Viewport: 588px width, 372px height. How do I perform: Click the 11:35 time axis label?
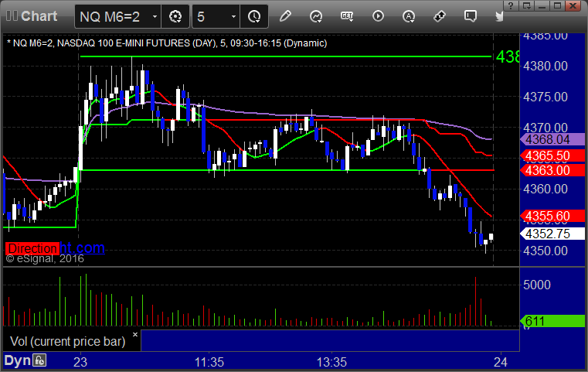[x=209, y=362]
